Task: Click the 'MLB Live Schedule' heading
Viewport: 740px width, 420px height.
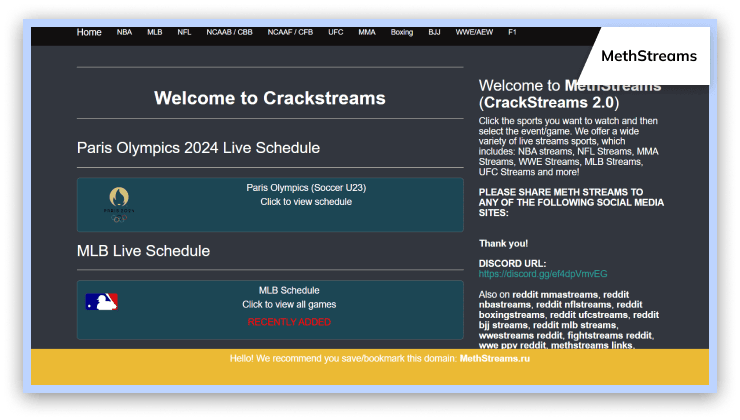Action: pos(143,251)
